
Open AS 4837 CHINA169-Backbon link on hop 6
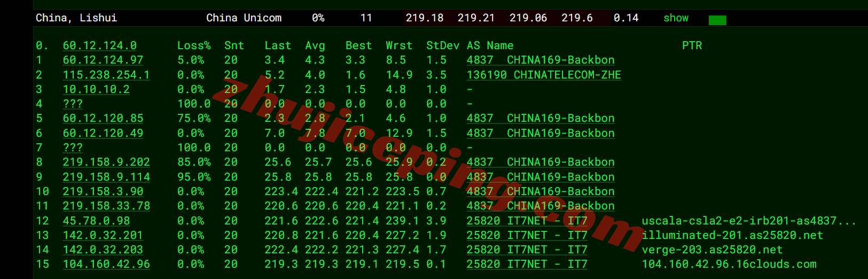pyautogui.click(x=541, y=133)
